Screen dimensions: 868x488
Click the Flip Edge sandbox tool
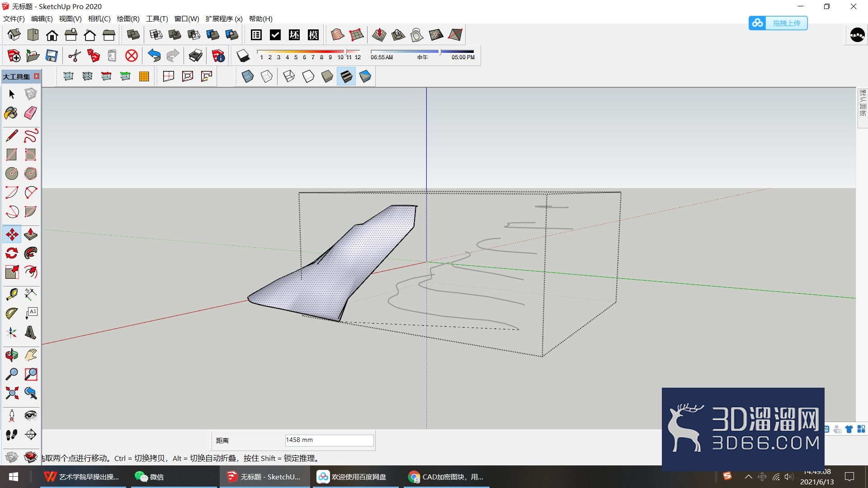pos(455,35)
